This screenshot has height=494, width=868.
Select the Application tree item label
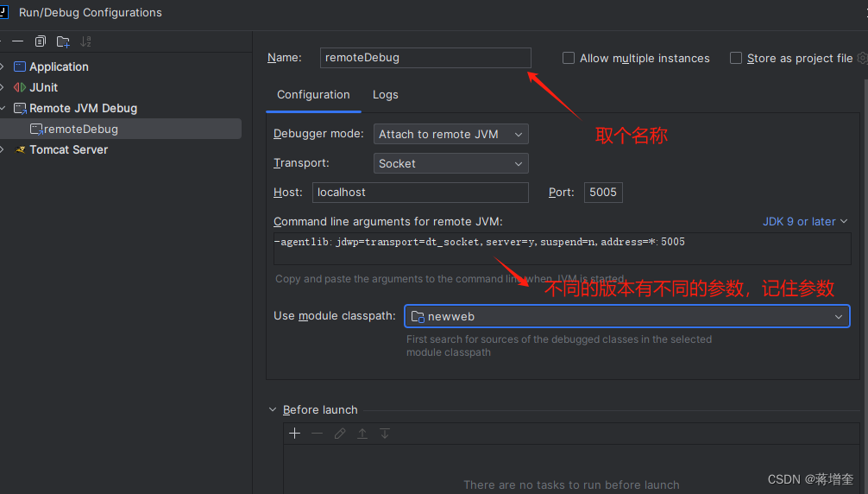point(59,67)
